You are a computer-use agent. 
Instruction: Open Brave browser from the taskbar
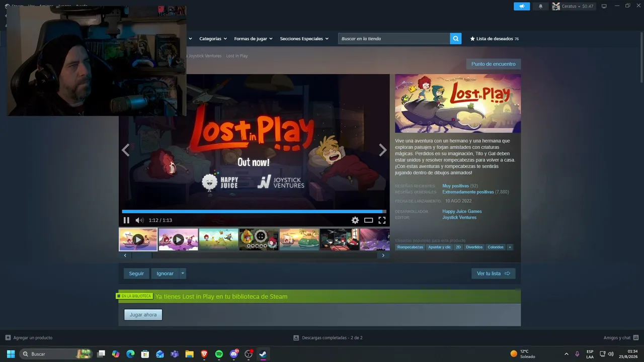point(204,354)
